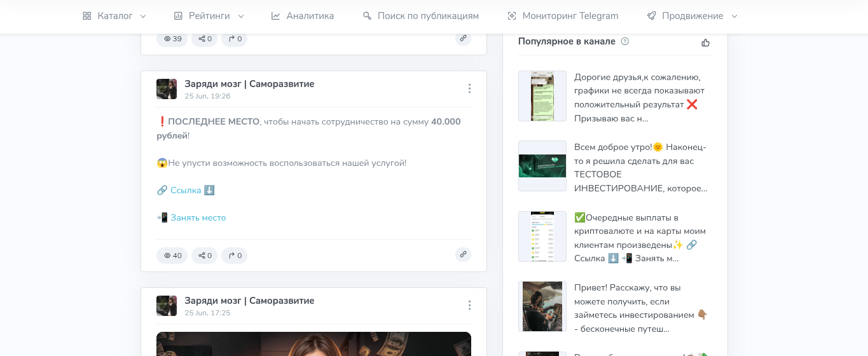Open the Ссылка link in post

pyautogui.click(x=186, y=190)
